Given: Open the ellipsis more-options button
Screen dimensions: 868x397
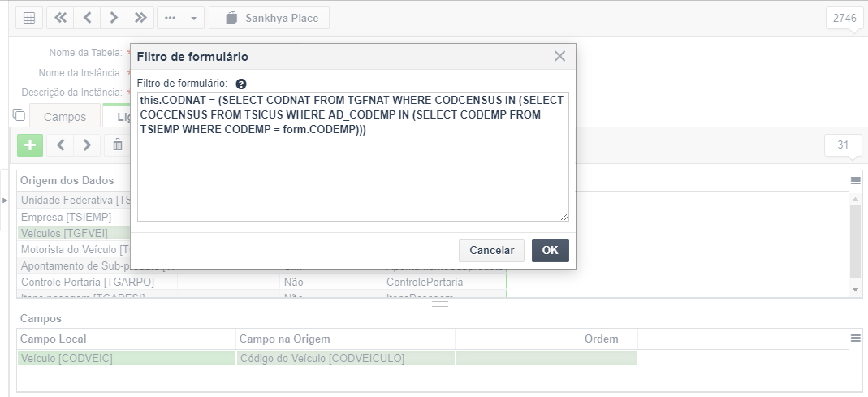Looking at the screenshot, I should 171,18.
